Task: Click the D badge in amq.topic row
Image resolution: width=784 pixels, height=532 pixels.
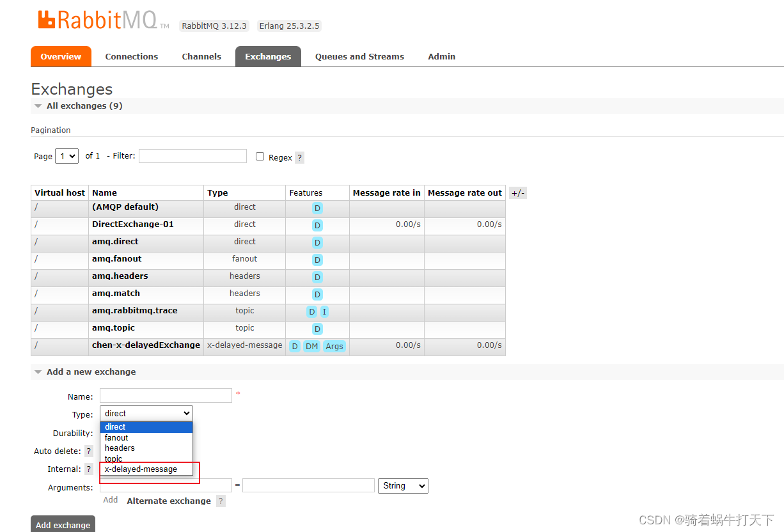Action: 317,329
